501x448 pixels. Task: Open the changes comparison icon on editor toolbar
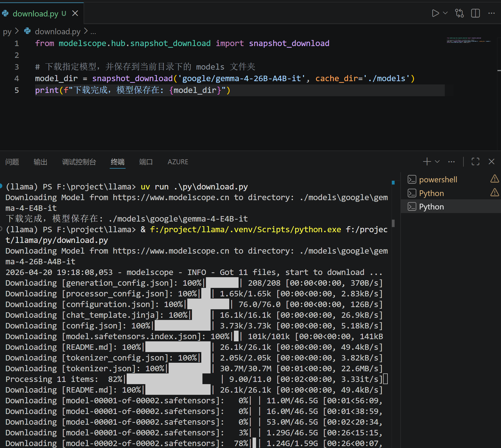click(459, 13)
